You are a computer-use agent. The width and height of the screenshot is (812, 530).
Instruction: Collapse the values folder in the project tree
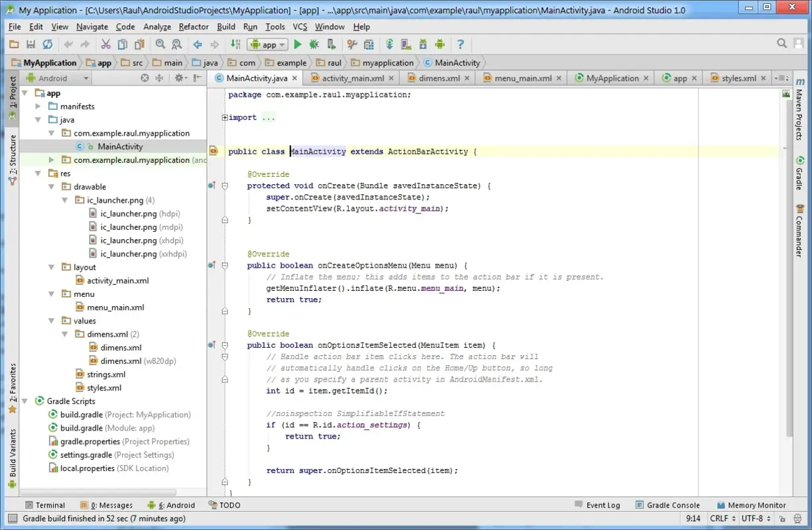pyautogui.click(x=51, y=320)
